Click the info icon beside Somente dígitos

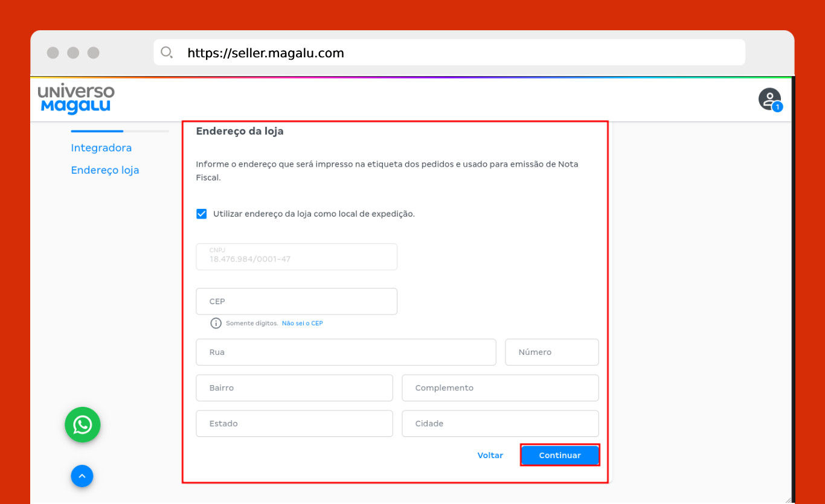[216, 324]
